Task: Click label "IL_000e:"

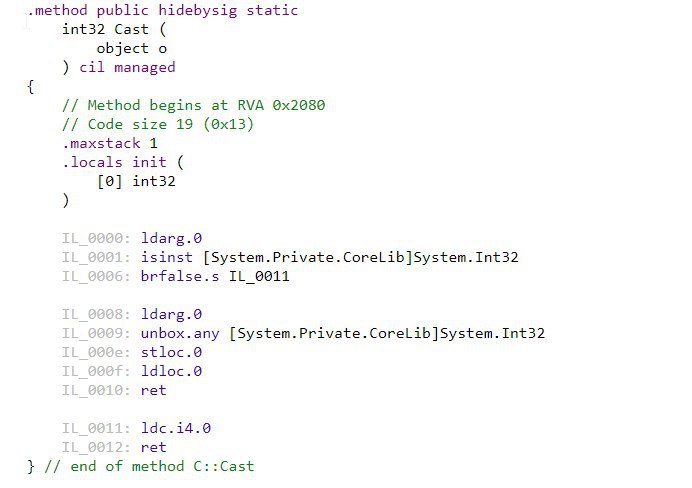Action: pos(96,352)
